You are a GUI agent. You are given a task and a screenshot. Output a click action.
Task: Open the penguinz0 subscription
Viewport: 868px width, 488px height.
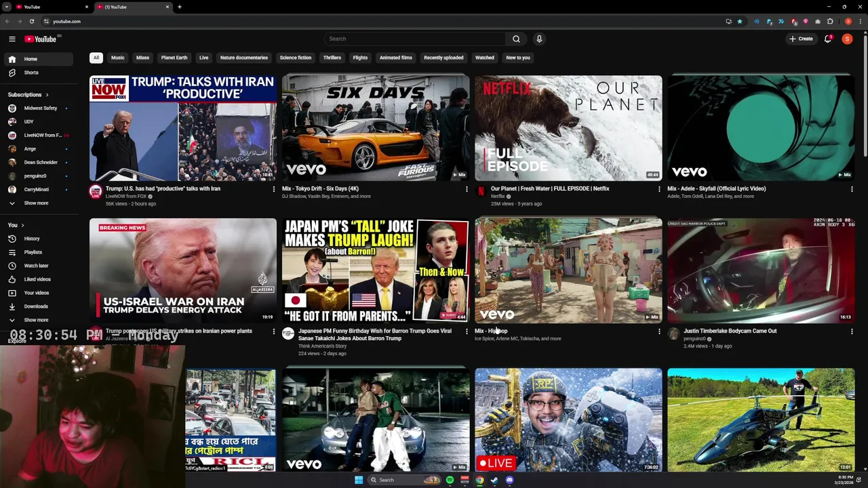pos(38,176)
